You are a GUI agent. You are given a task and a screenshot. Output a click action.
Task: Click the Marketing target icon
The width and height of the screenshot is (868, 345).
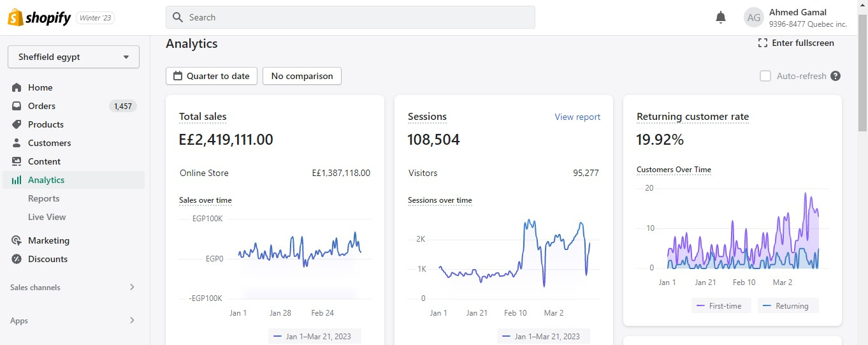coord(17,240)
